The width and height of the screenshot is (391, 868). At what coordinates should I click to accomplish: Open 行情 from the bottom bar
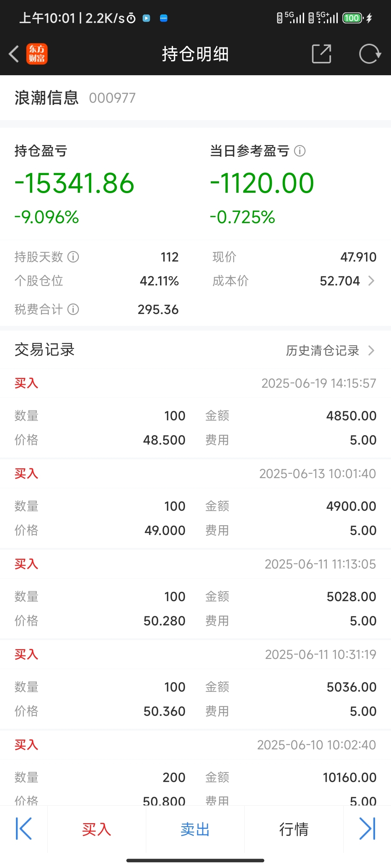click(x=294, y=829)
